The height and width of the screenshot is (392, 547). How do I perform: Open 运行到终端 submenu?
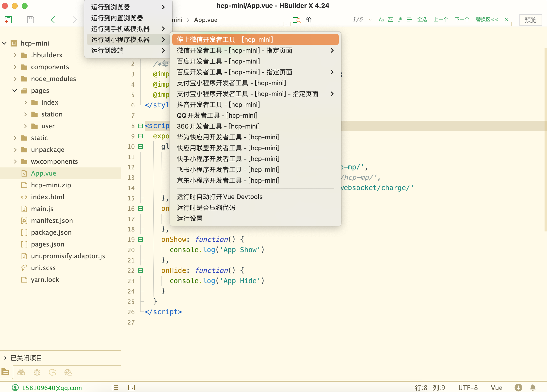128,50
